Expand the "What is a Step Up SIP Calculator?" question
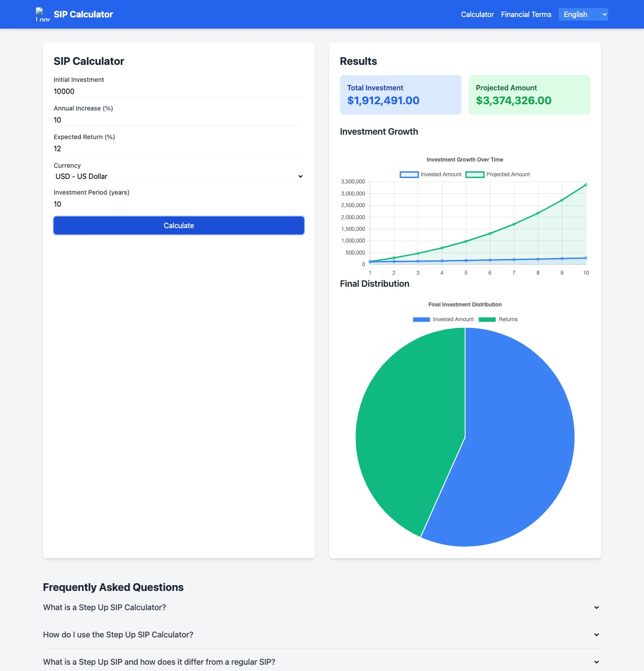Screen dimensions: 644x671 [x=322, y=607]
